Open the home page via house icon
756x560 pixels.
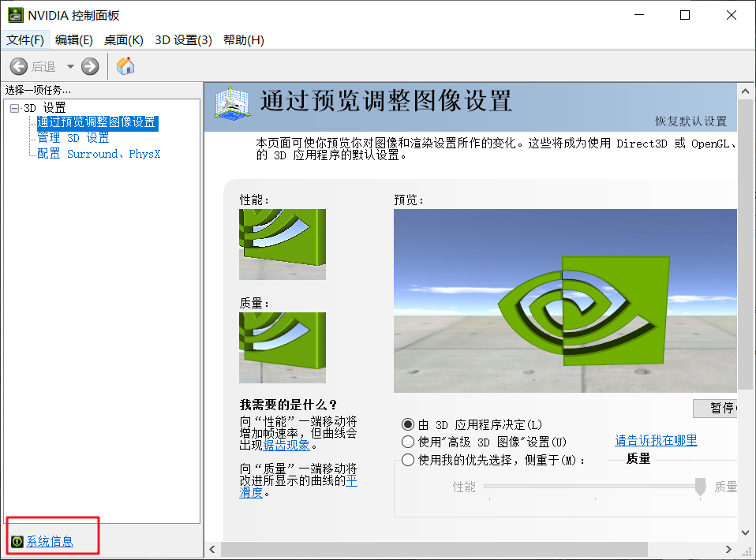pos(125,66)
